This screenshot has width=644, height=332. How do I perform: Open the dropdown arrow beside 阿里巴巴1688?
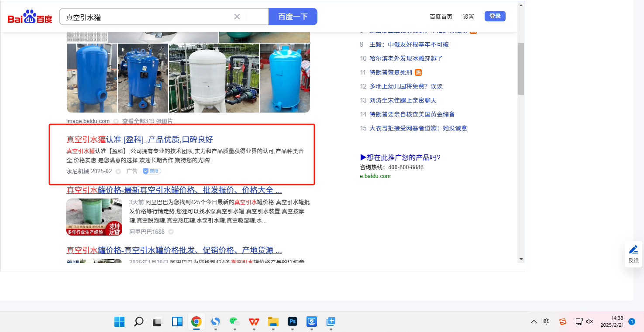point(171,232)
